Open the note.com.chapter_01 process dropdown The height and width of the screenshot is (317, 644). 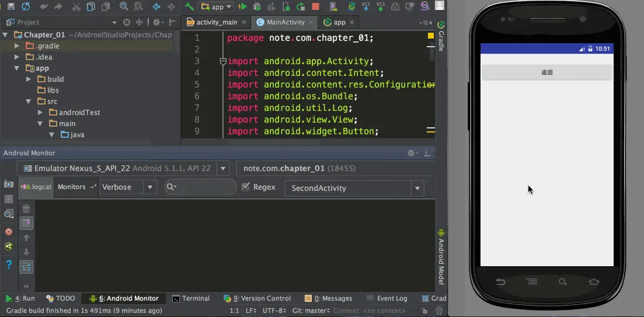tap(336, 168)
